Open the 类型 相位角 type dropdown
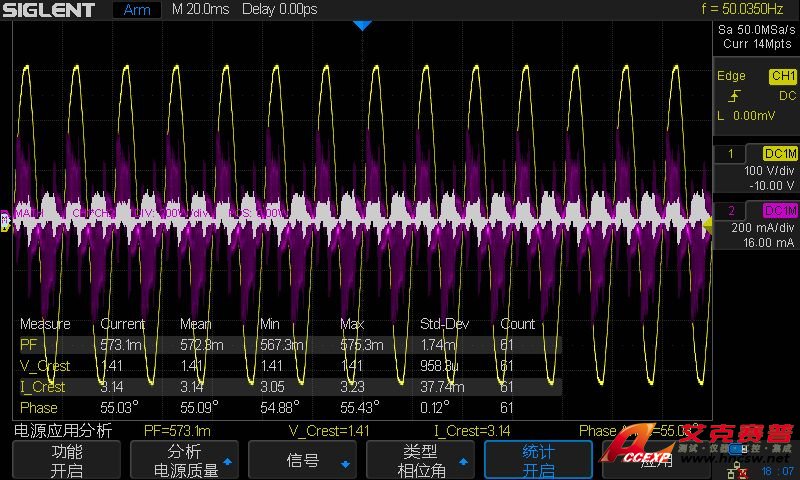The width and height of the screenshot is (800, 480). pyautogui.click(x=420, y=461)
